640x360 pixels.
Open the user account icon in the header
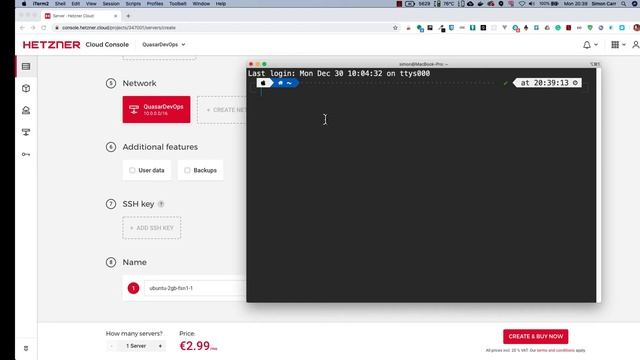(636, 44)
